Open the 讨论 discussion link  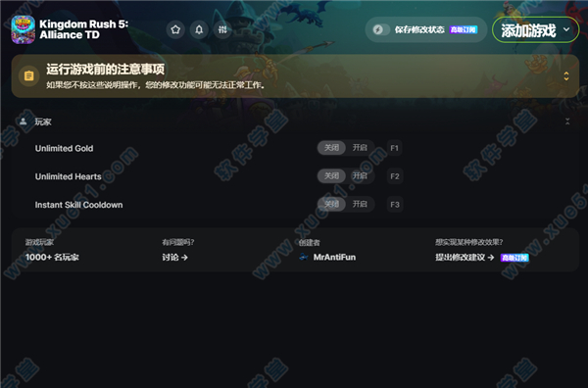tap(174, 257)
